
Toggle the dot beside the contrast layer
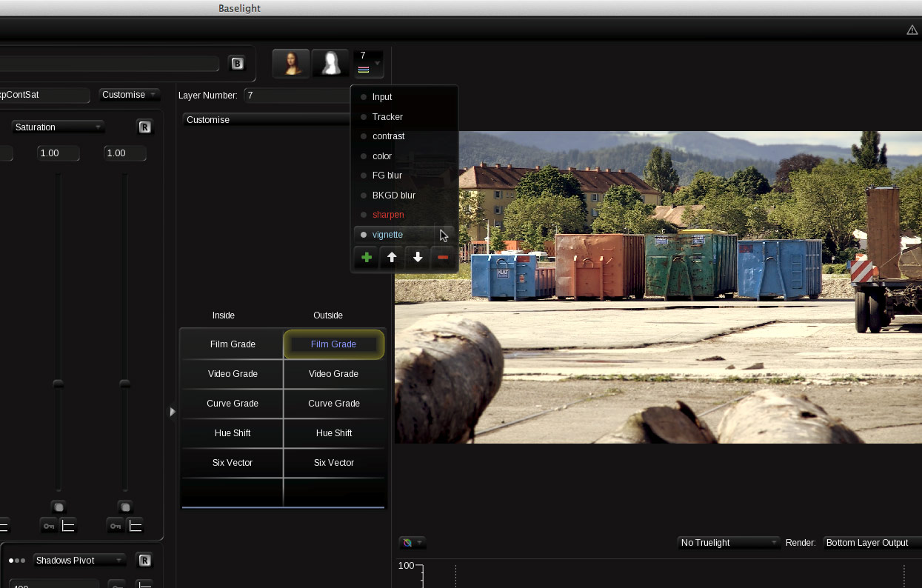click(x=363, y=136)
